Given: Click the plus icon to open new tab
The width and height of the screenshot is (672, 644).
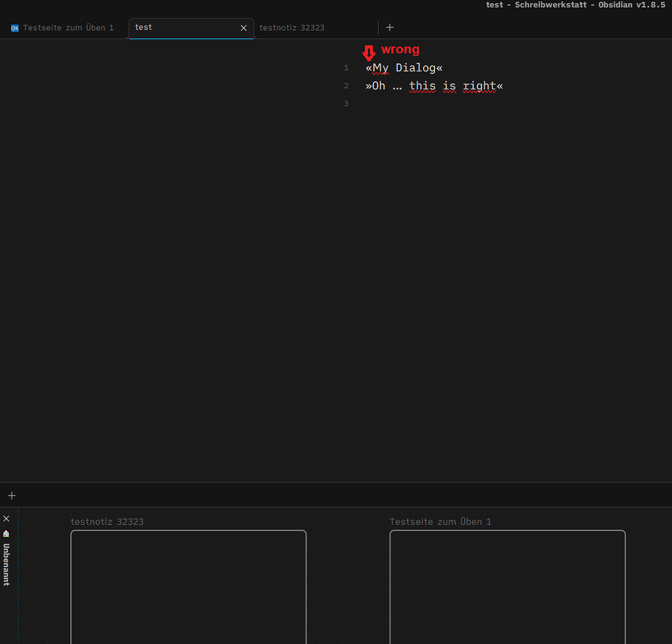Looking at the screenshot, I should (x=390, y=27).
